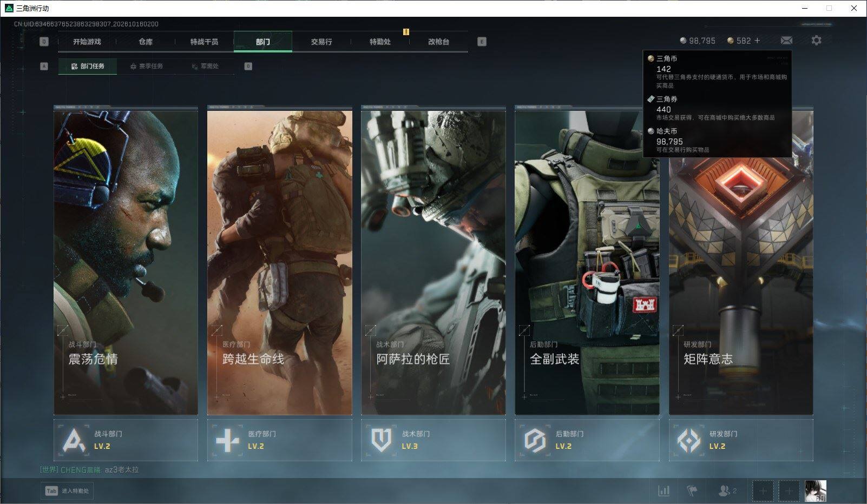Screen dimensions: 867x504
Task: Select the 部门任务 sub-tab
Action: (88, 67)
